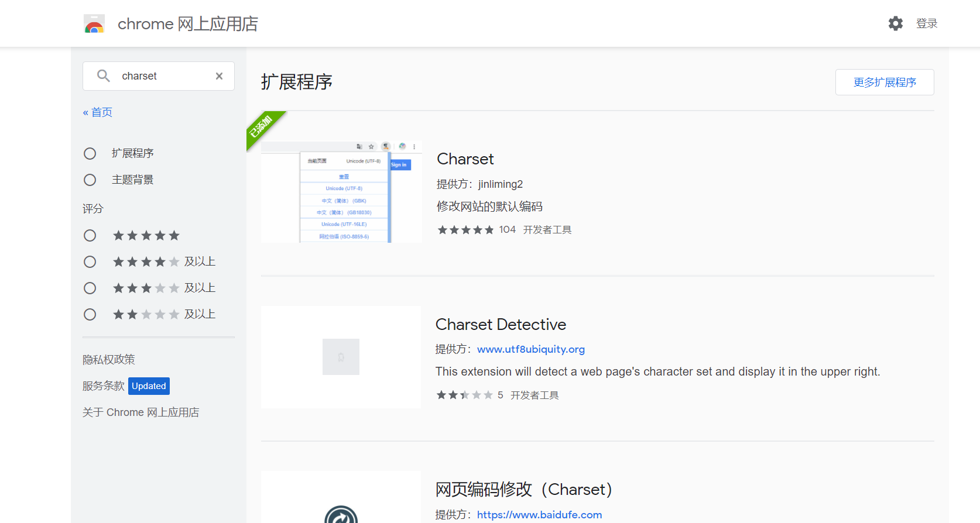Click the Charset 5-star rating

point(466,230)
